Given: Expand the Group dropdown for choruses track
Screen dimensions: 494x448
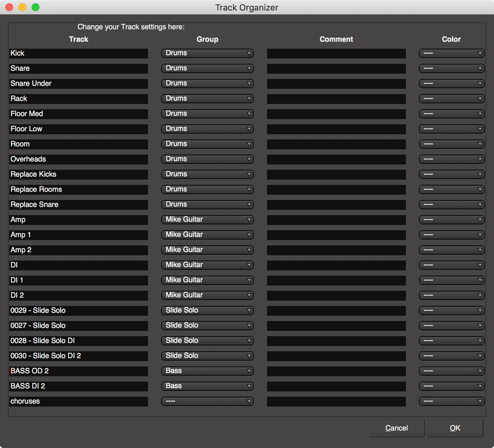Looking at the screenshot, I should 207,401.
